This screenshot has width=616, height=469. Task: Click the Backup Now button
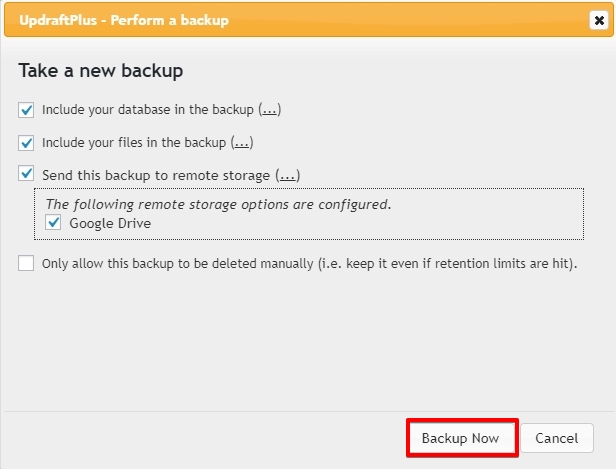[462, 438]
